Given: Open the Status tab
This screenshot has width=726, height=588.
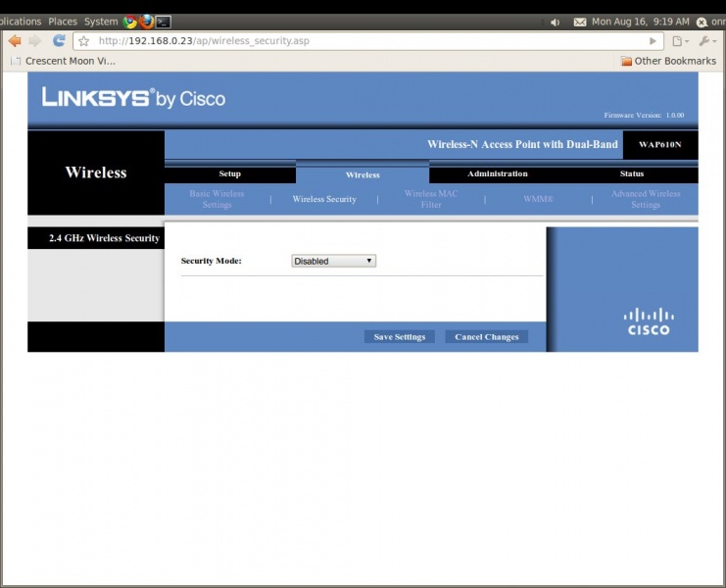Looking at the screenshot, I should tap(632, 173).
